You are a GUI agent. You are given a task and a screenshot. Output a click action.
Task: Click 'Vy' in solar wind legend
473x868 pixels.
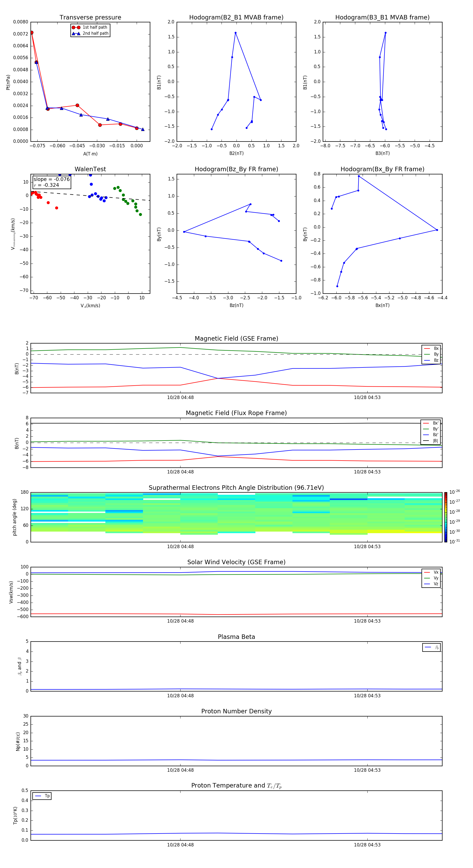(431, 578)
